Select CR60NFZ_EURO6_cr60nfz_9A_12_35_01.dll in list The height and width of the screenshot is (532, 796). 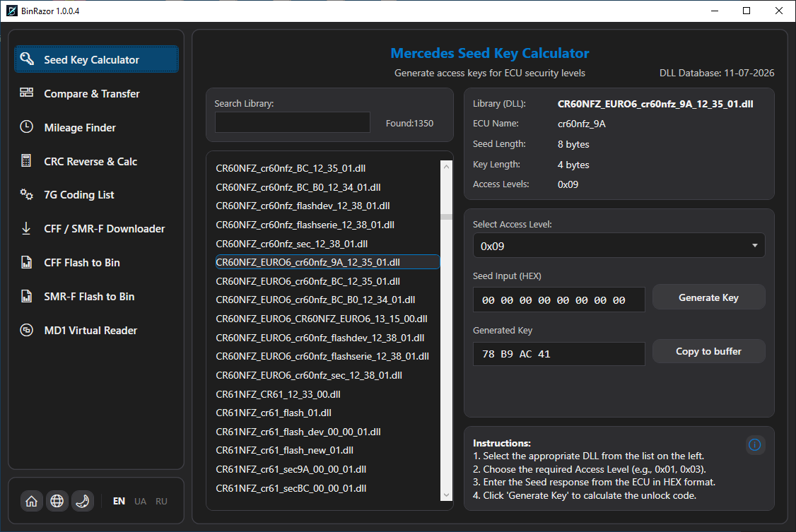[x=327, y=261]
